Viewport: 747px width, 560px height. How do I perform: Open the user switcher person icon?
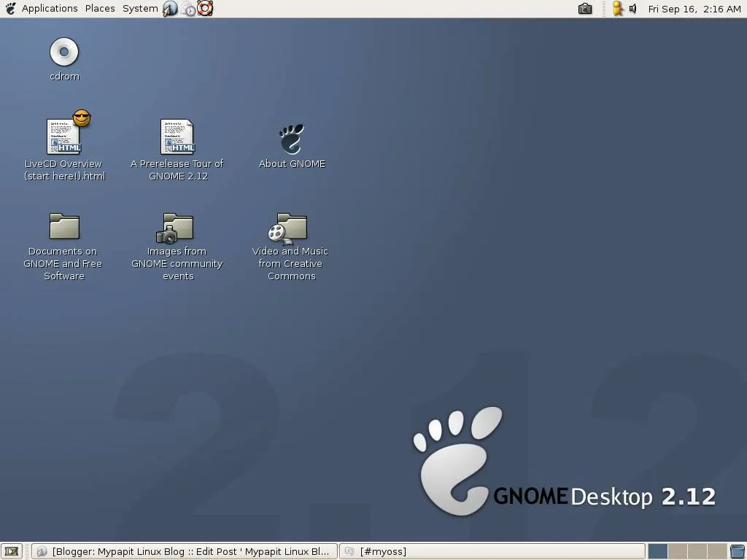click(x=619, y=9)
